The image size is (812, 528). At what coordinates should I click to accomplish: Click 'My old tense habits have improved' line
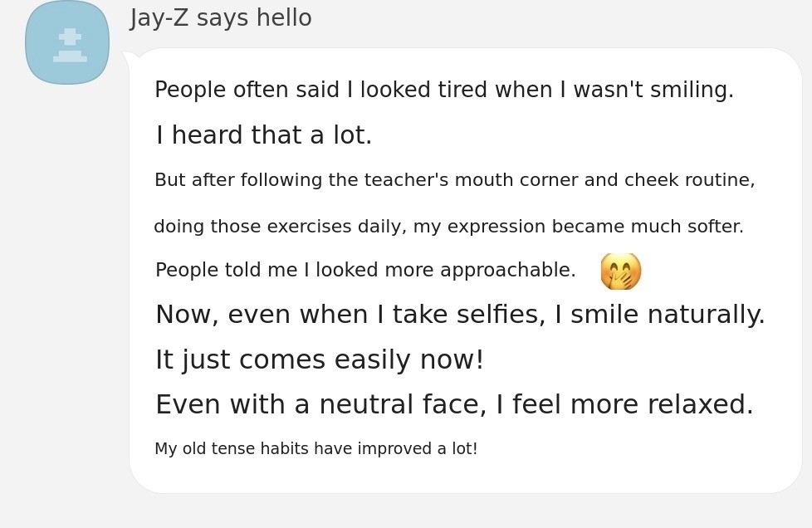coord(316,449)
